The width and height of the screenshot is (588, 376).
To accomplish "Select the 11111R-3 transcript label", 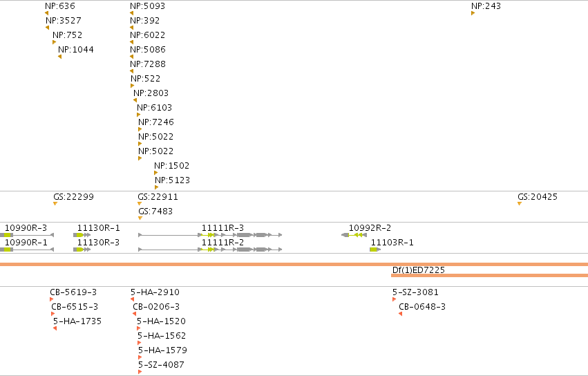I will click(x=222, y=228).
